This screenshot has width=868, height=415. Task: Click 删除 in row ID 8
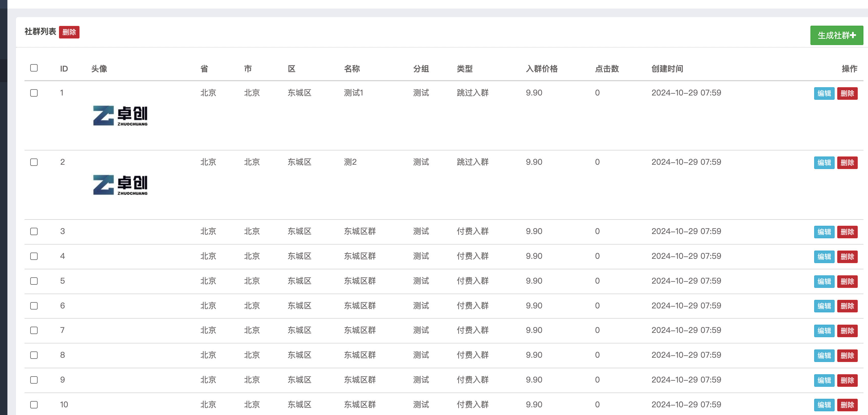(x=847, y=356)
